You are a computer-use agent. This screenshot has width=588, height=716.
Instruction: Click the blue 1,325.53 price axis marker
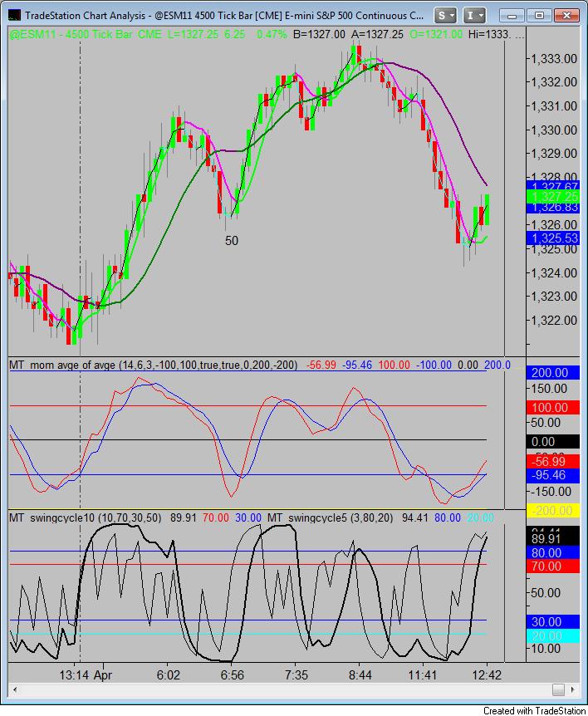pos(553,238)
